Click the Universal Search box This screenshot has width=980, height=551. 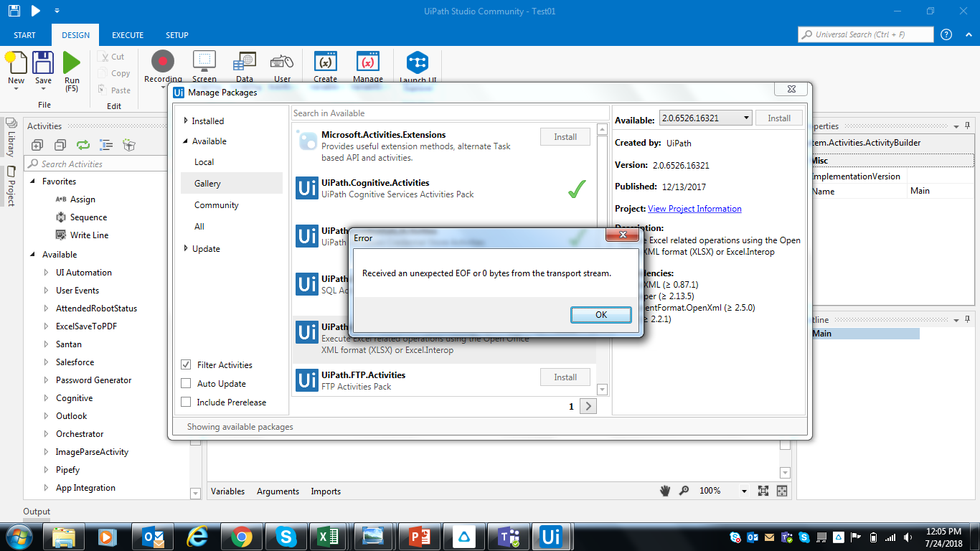click(866, 34)
